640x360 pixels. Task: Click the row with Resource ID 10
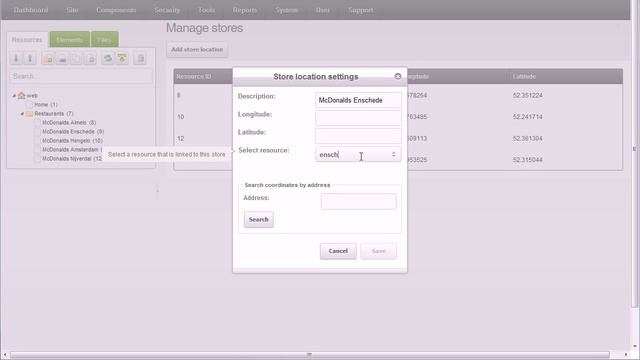(398, 117)
